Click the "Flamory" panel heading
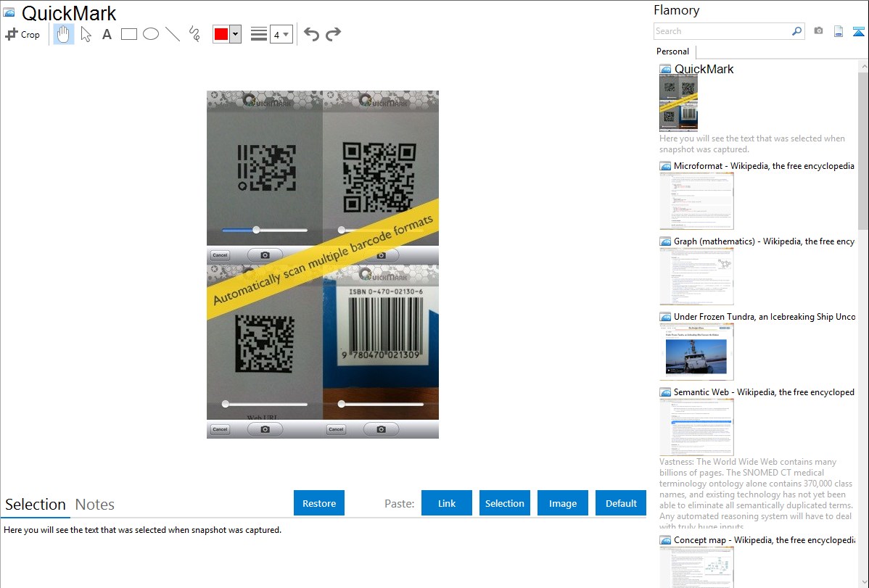This screenshot has width=869, height=588. pyautogui.click(x=676, y=11)
